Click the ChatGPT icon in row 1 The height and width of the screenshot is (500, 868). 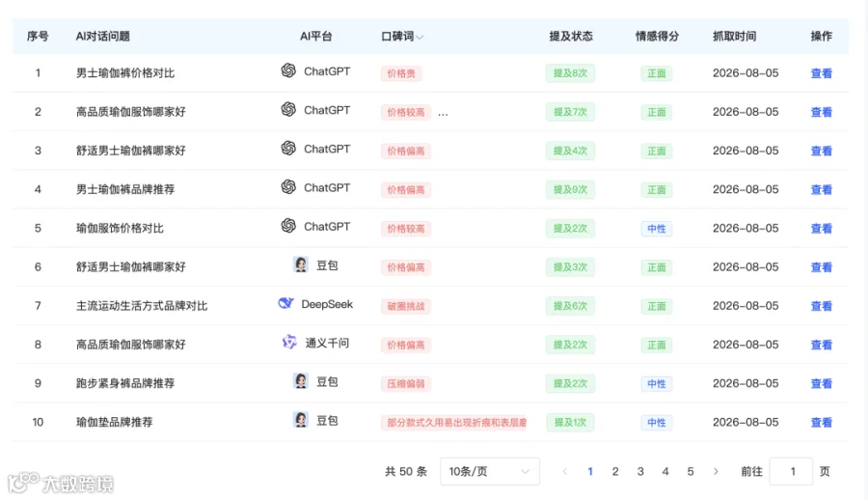[288, 70]
